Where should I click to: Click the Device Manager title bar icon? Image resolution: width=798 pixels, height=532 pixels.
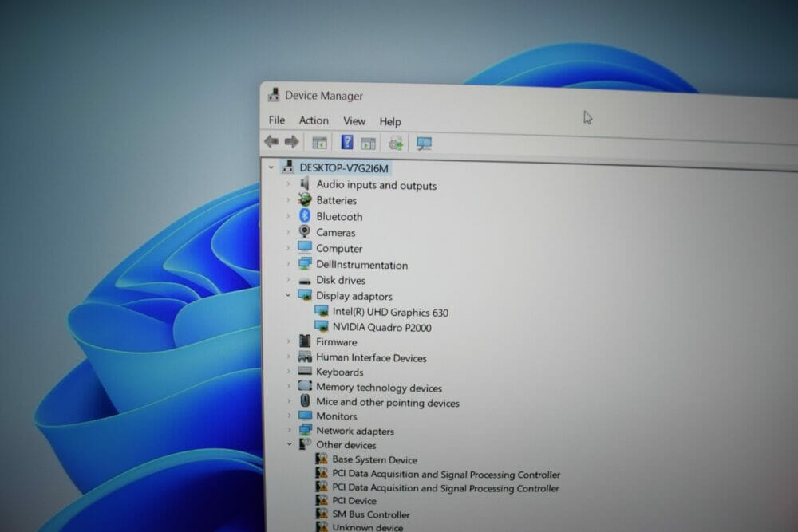click(274, 95)
